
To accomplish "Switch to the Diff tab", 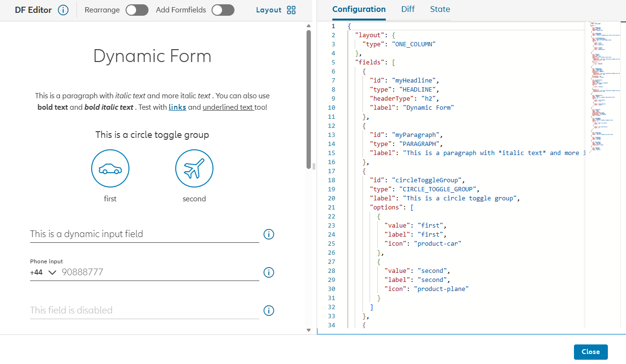I will click(408, 9).
